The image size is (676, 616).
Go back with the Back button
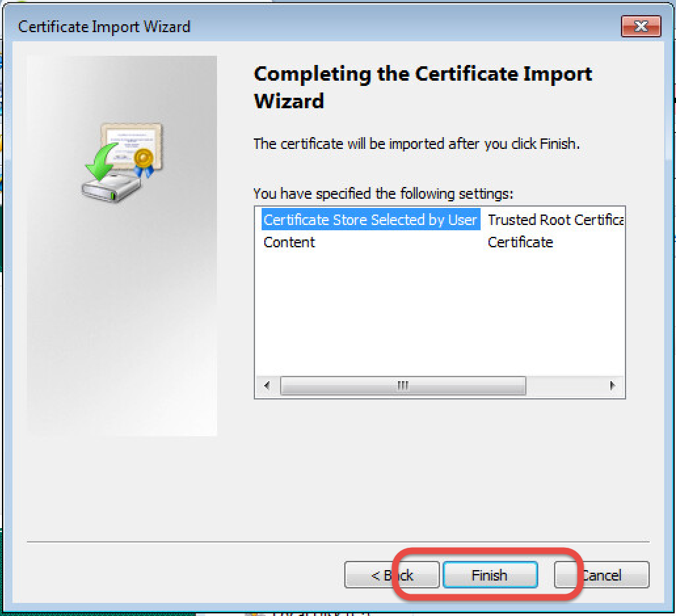[391, 575]
